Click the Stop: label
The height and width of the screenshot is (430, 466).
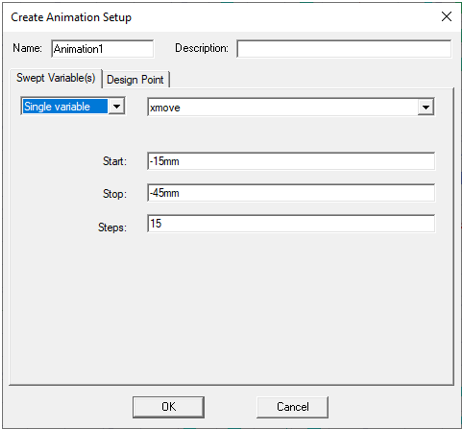coord(115,194)
